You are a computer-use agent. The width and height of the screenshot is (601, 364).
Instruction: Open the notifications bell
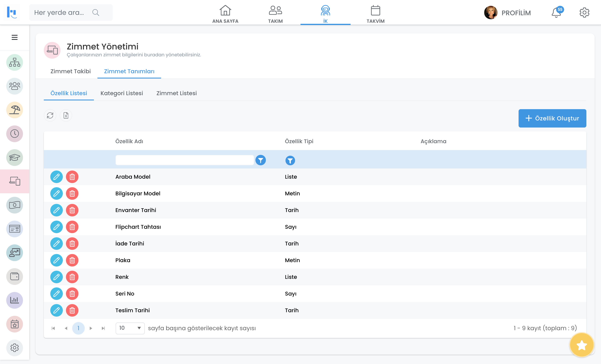(556, 13)
